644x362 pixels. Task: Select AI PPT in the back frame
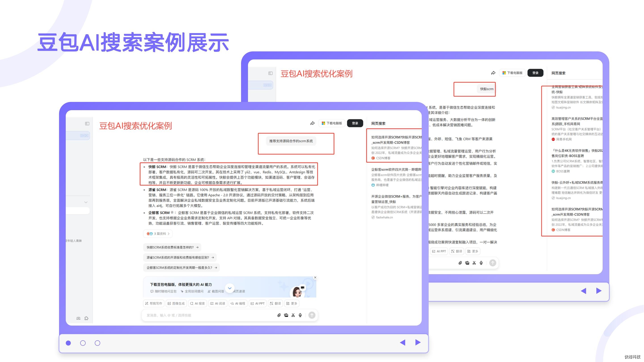(x=439, y=251)
